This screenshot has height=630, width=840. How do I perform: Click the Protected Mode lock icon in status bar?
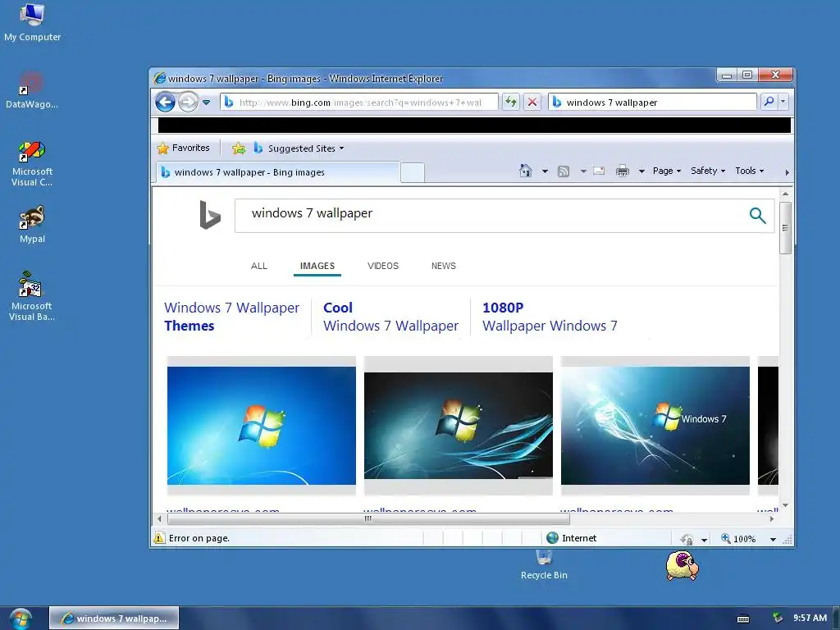687,539
